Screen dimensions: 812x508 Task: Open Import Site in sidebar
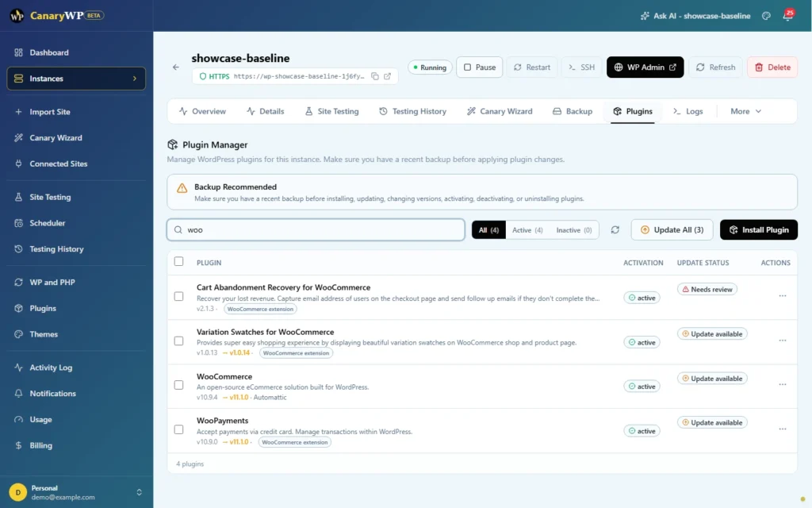tap(76, 111)
